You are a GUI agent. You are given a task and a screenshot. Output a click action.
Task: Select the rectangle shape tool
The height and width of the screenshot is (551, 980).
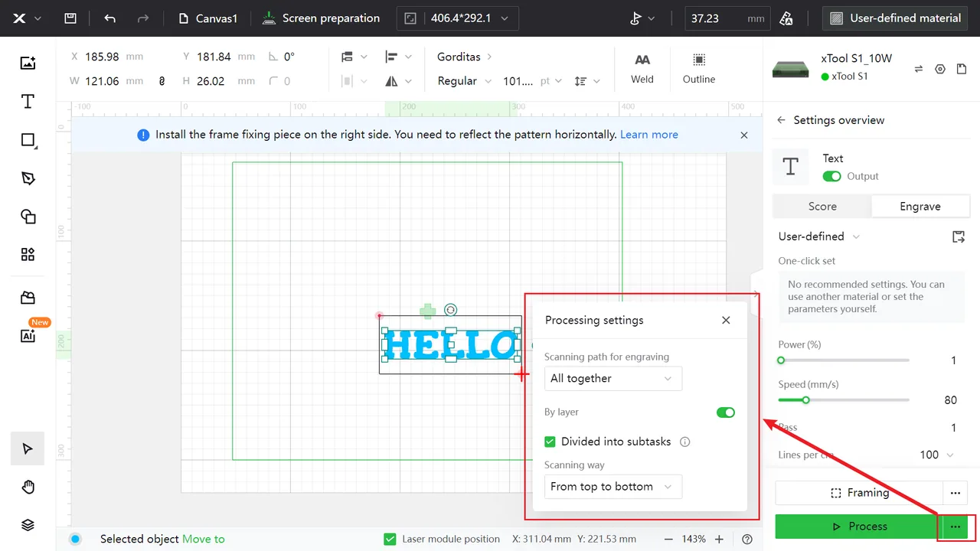28,140
